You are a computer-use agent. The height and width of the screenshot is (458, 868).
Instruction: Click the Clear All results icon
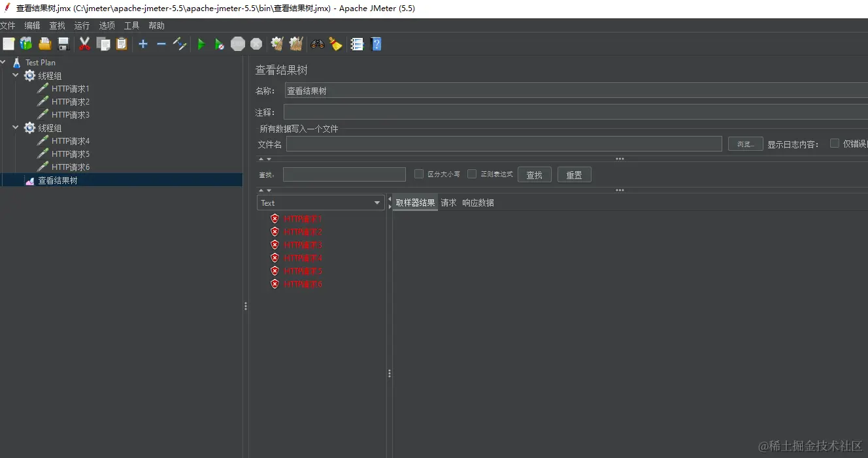click(296, 44)
